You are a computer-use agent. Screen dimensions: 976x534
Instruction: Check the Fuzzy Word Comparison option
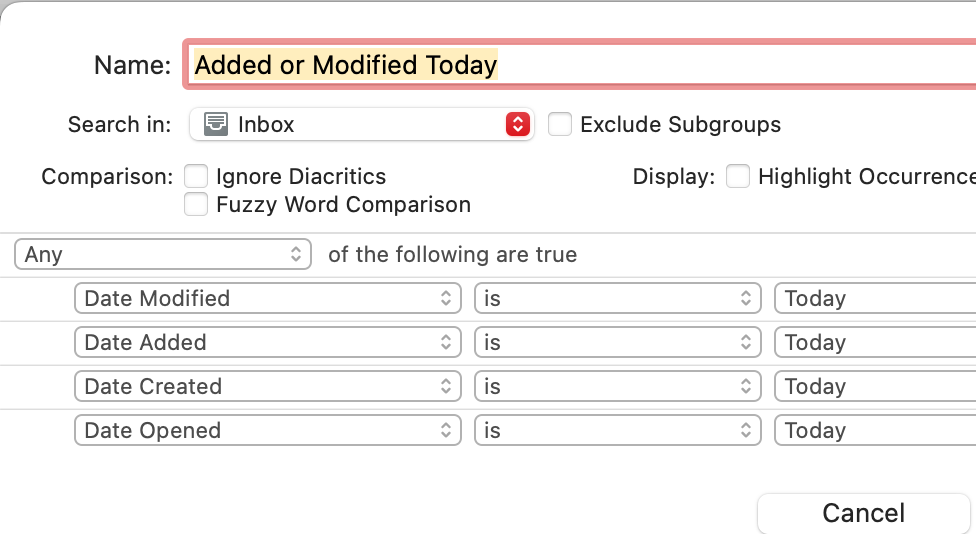click(197, 205)
